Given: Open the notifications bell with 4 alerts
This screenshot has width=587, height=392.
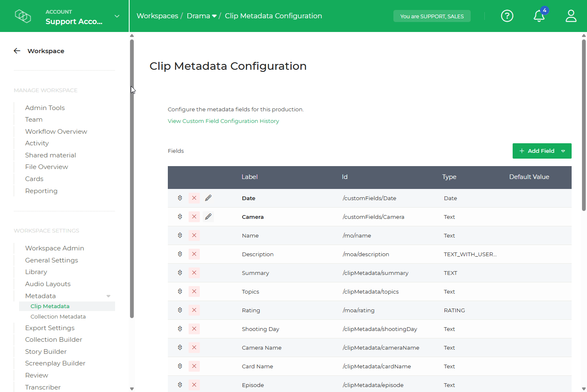Looking at the screenshot, I should point(538,17).
